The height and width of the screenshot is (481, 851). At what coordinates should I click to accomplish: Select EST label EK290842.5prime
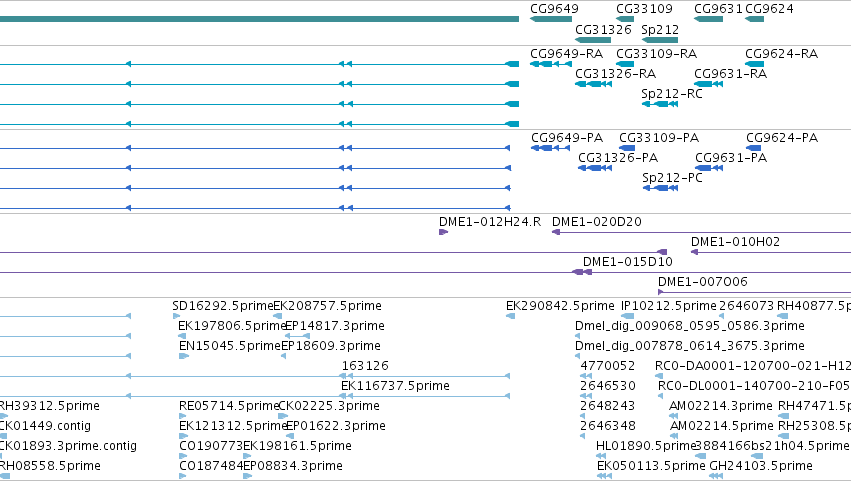click(x=560, y=306)
